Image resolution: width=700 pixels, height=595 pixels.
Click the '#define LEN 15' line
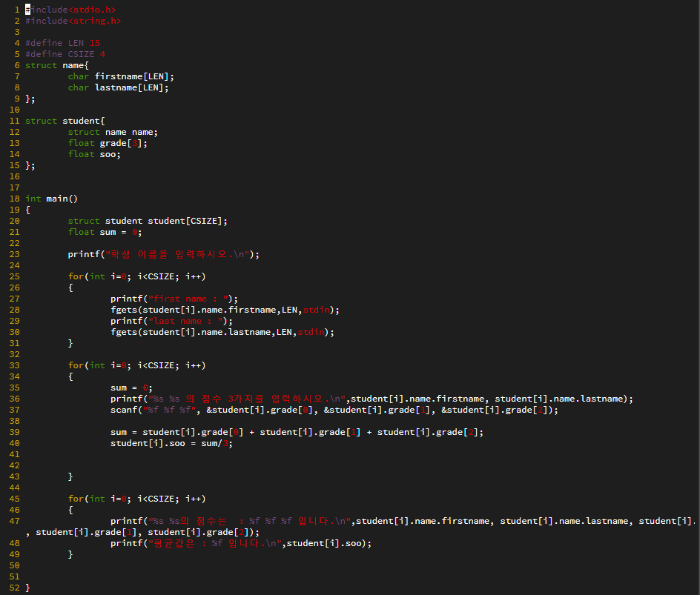[x=62, y=43]
